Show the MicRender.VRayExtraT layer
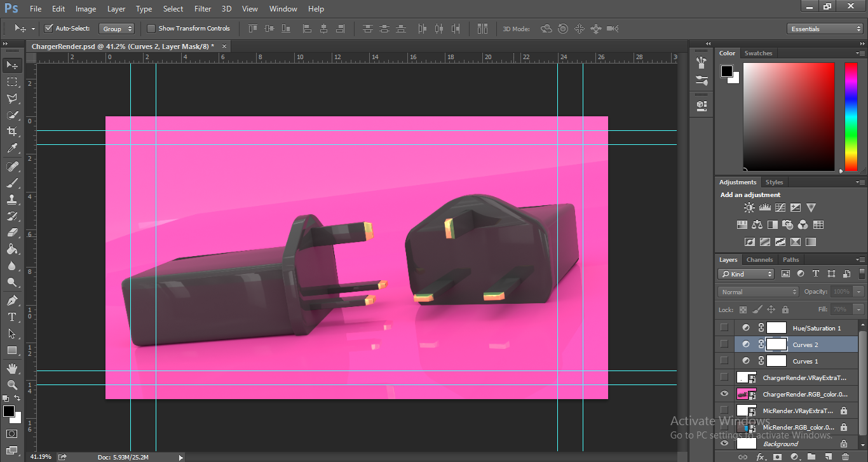 pyautogui.click(x=724, y=411)
